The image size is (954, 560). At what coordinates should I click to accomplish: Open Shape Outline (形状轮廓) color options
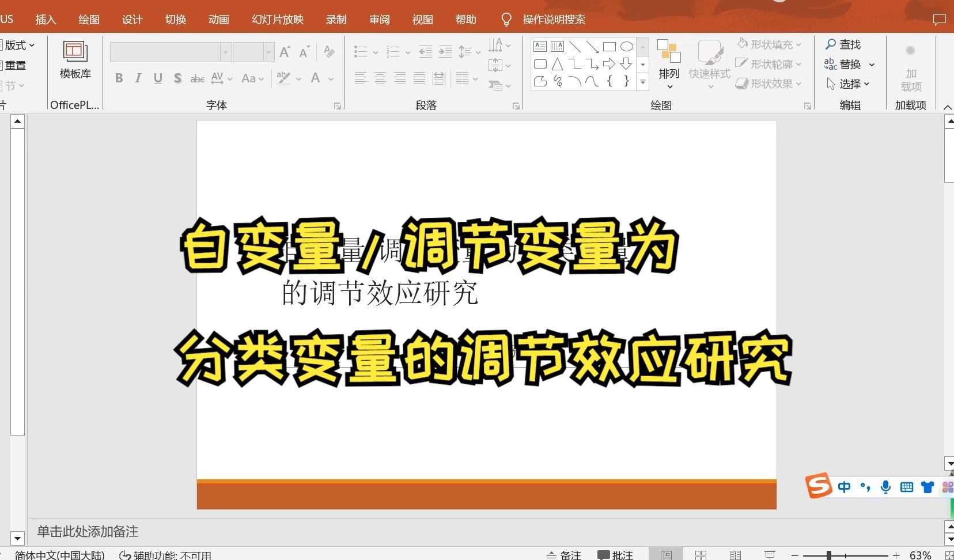[x=768, y=64]
